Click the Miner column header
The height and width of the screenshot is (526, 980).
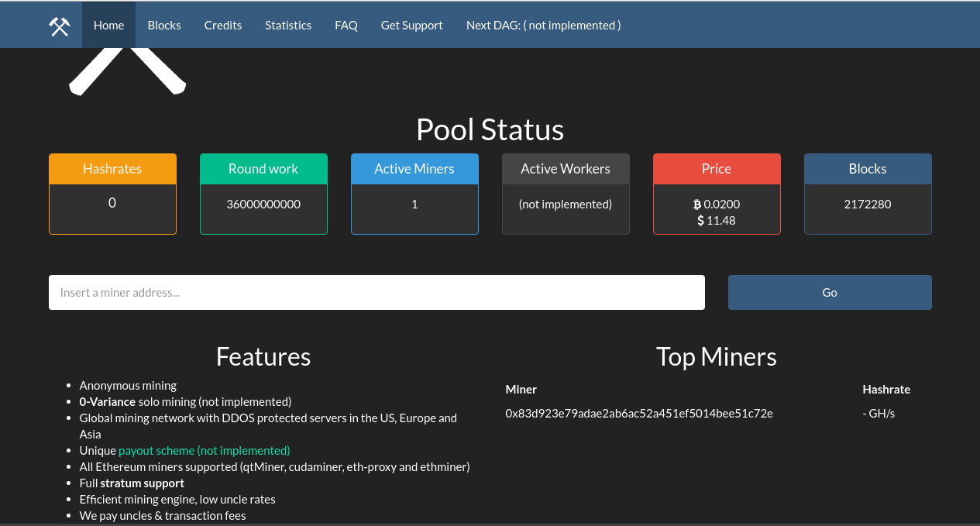pos(521,389)
